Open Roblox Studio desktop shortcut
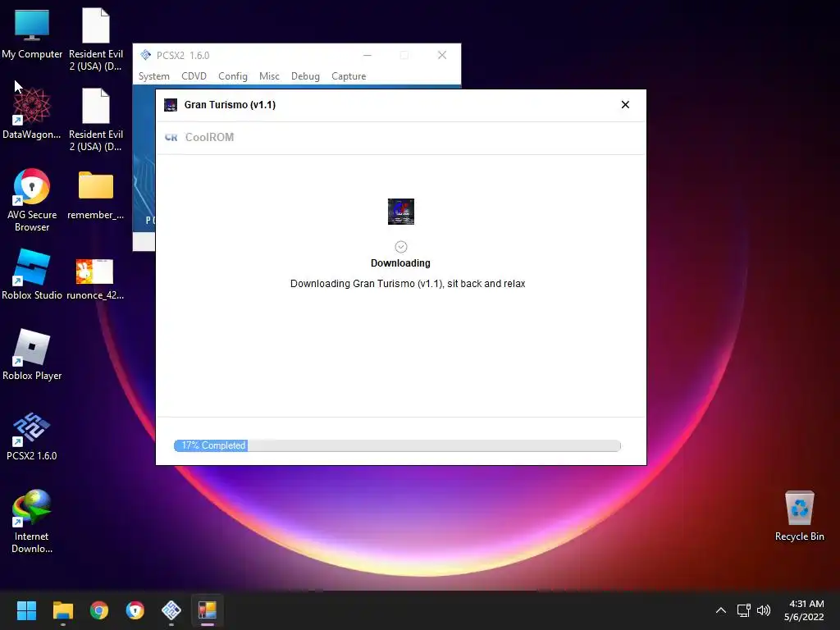The image size is (840, 630). coord(32,274)
